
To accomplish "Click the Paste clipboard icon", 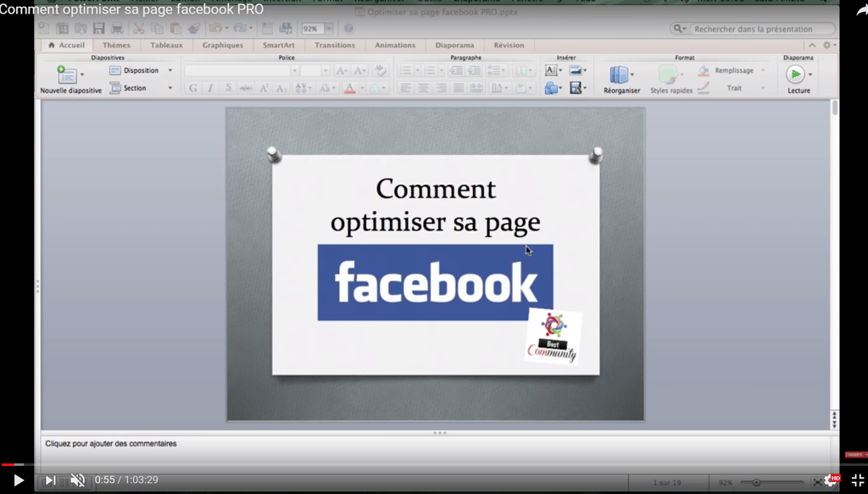I will pyautogui.click(x=175, y=28).
